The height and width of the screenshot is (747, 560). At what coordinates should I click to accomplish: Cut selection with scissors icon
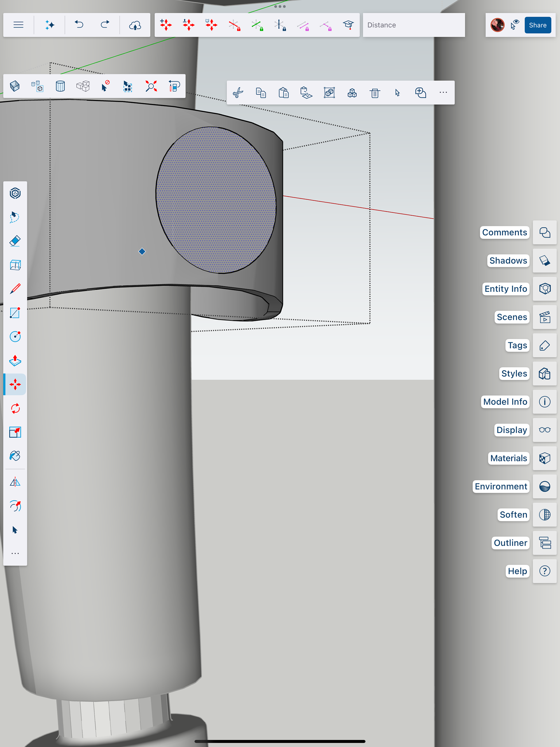click(238, 93)
